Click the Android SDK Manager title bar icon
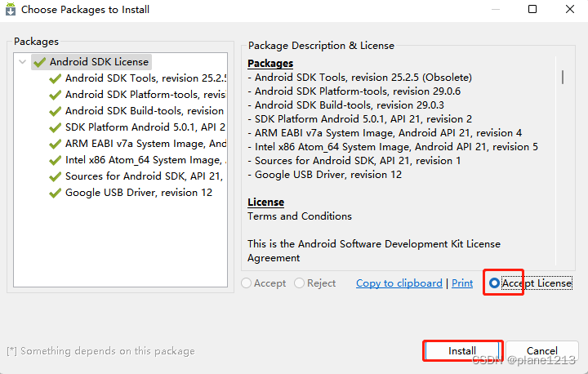Viewport: 588px width, 374px height. (x=11, y=9)
